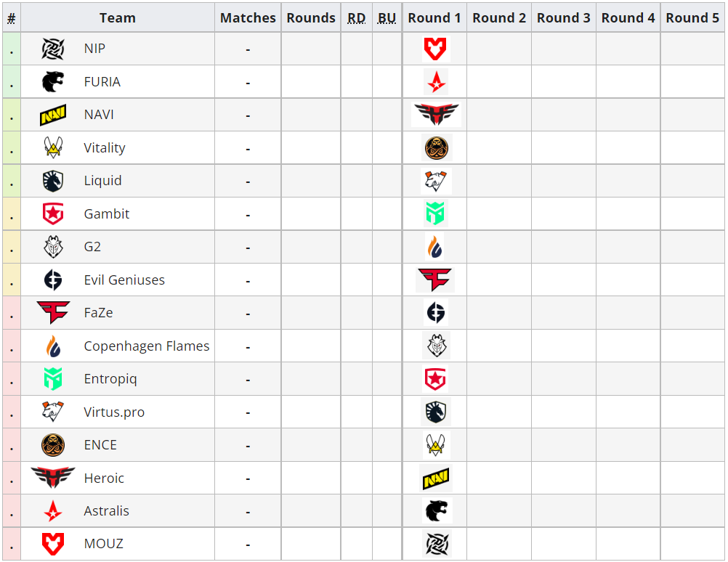Click the NAVI logo in the Team column
Viewport: 728px width, 562px height.
[x=53, y=115]
